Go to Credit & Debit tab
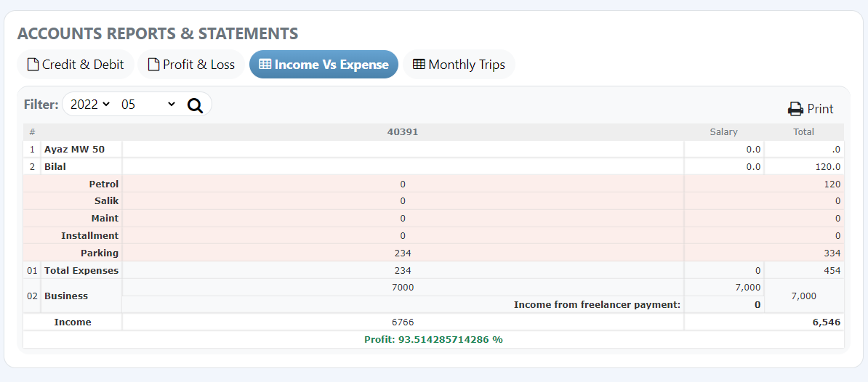 pos(76,65)
